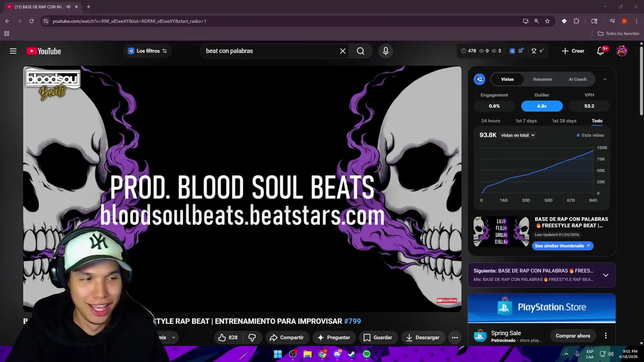Viewport: 644px width, 362px height.
Task: Select the Vistas tab in vidIQ panel
Action: (507, 79)
